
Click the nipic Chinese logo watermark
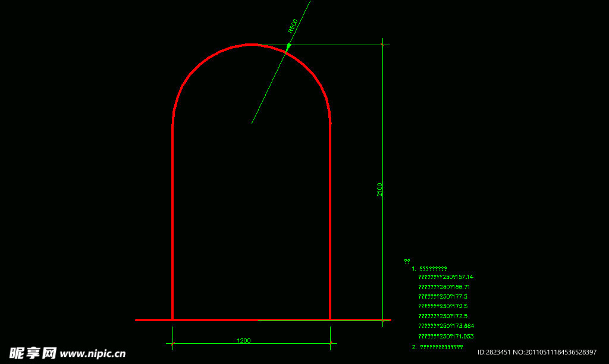32,353
